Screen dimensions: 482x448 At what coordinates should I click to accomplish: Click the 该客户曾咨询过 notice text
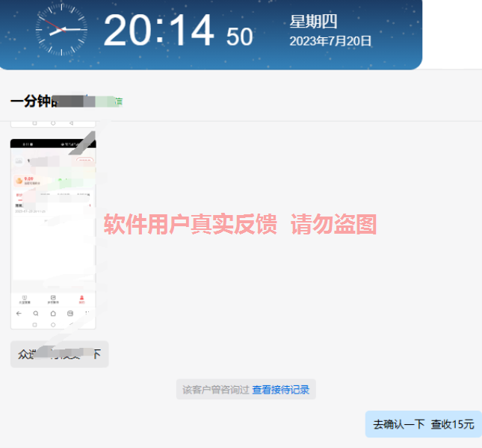coord(216,390)
